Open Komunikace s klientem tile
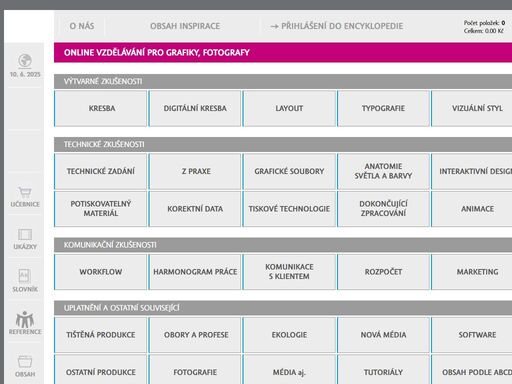Viewport: 512px width, 384px height. [x=289, y=272]
